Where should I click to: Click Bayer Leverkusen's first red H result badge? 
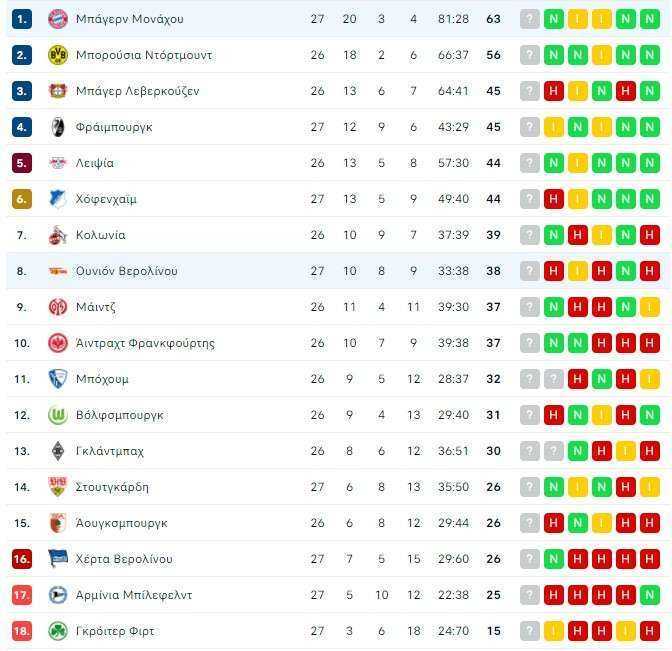pos(554,91)
